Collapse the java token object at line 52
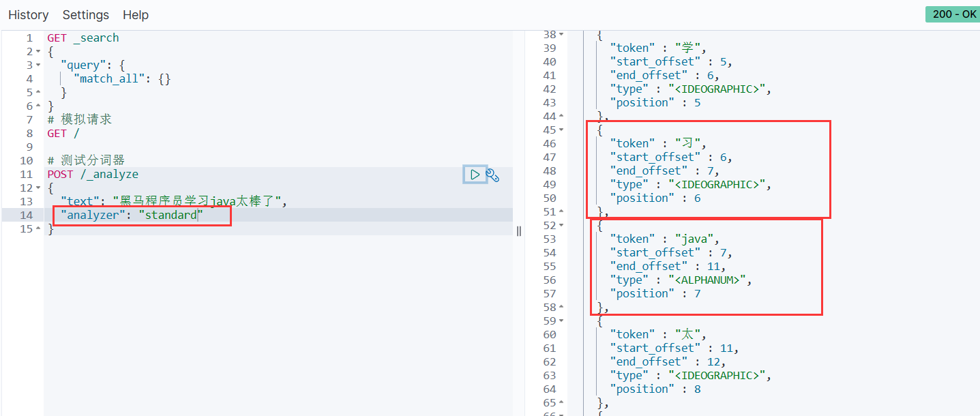 [561, 225]
